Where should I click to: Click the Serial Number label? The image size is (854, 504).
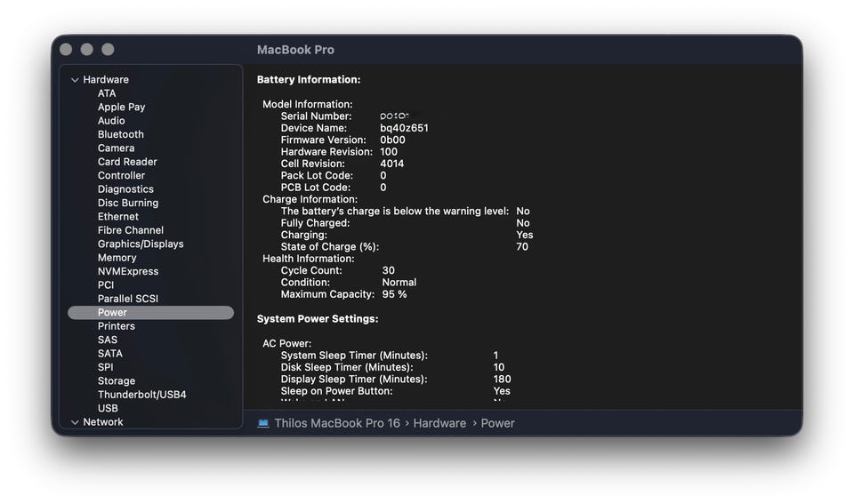click(317, 116)
